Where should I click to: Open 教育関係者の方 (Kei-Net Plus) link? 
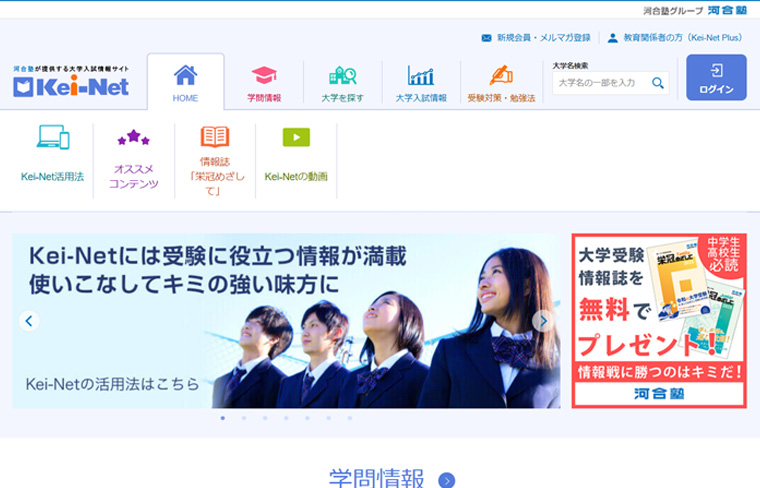tap(675, 38)
